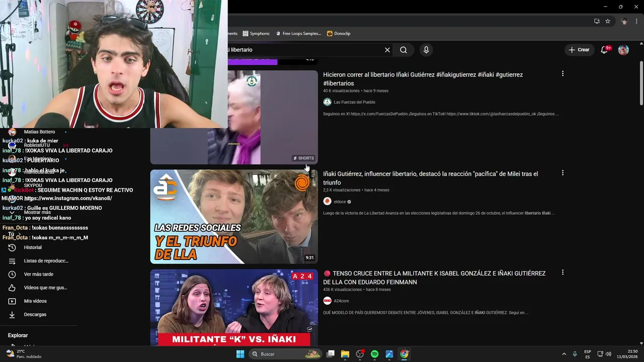Click the volume speaker tray icon
Image resolution: width=644 pixels, height=362 pixels.
pos(609,354)
